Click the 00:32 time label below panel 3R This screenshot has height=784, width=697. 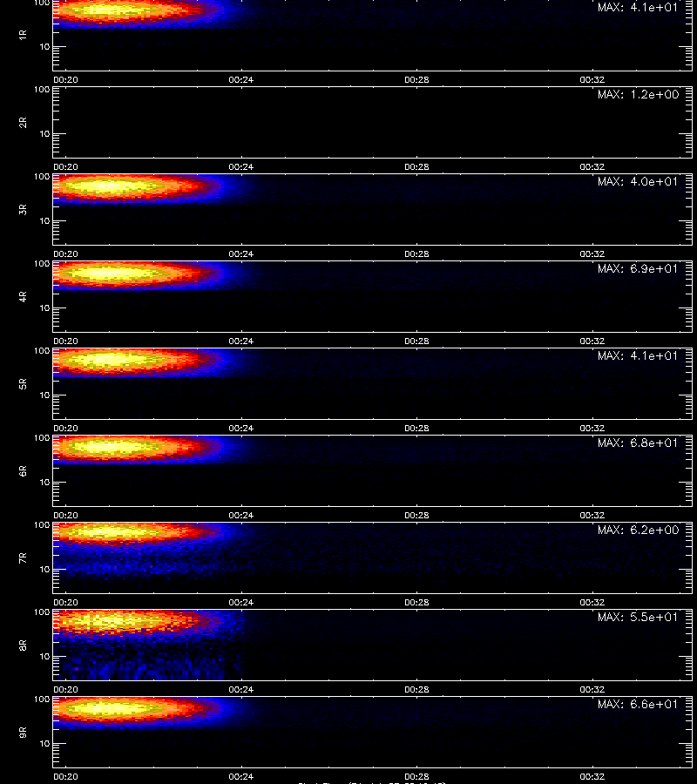click(592, 253)
